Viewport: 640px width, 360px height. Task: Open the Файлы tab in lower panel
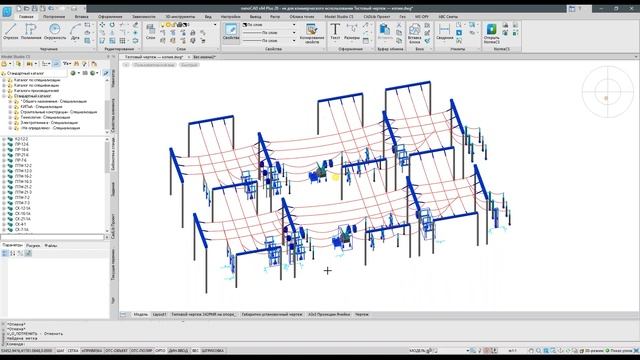click(x=51, y=246)
